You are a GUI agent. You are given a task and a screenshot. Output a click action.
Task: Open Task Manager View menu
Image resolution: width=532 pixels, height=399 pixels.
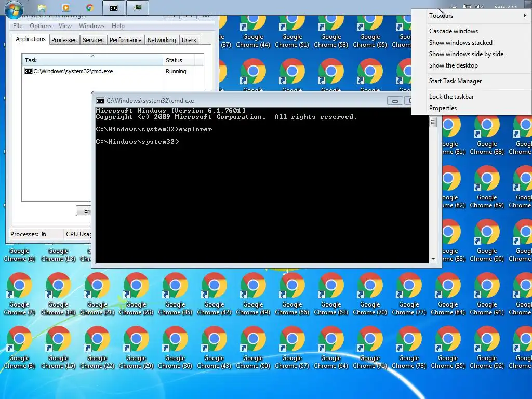[65, 26]
